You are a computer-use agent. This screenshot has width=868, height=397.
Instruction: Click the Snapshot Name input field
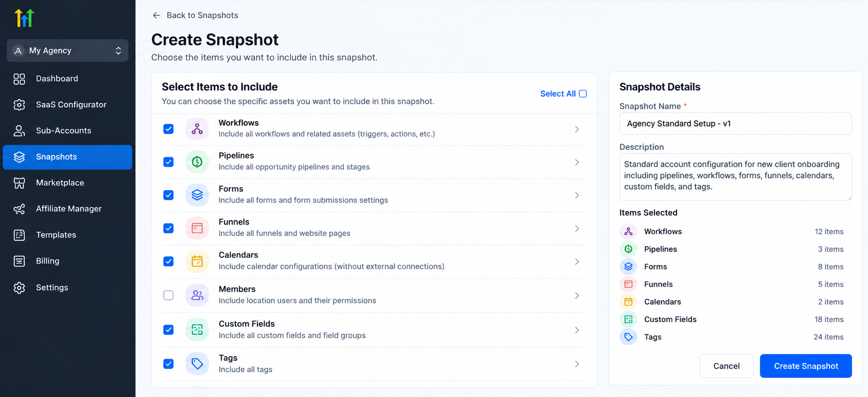pos(736,124)
